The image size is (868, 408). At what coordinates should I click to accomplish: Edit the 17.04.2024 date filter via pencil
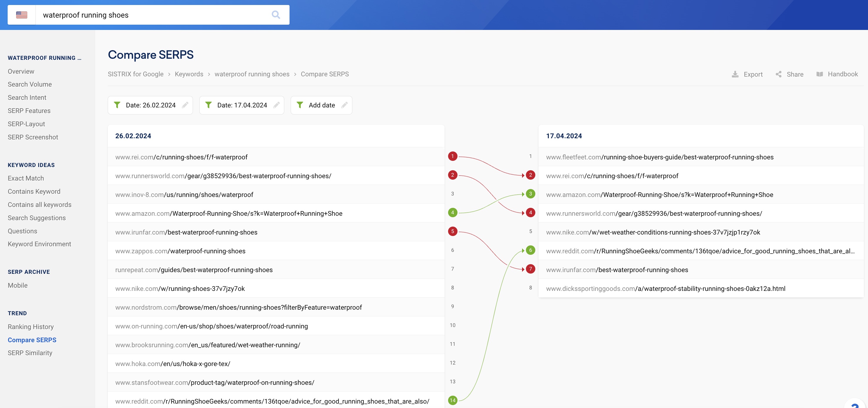tap(276, 105)
